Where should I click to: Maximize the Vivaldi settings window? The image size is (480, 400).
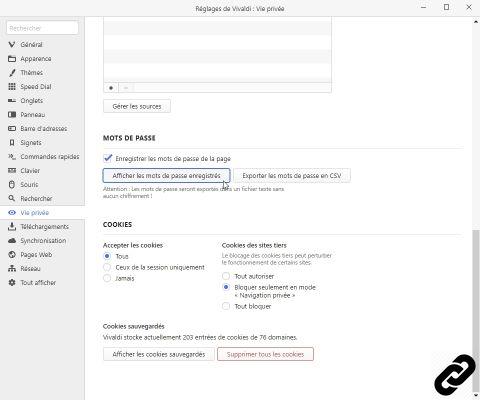click(x=447, y=7)
